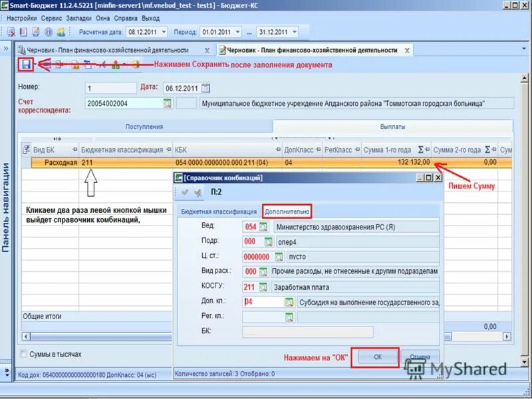Viewport: 532px width, 399px height.
Task: Open Настройки menu
Action: coord(22,19)
